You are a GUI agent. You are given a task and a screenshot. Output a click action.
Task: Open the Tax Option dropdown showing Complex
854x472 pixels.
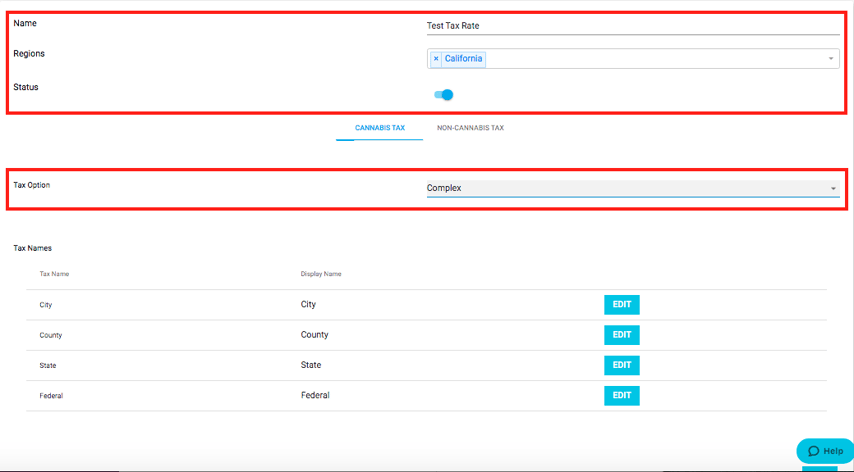click(632, 188)
